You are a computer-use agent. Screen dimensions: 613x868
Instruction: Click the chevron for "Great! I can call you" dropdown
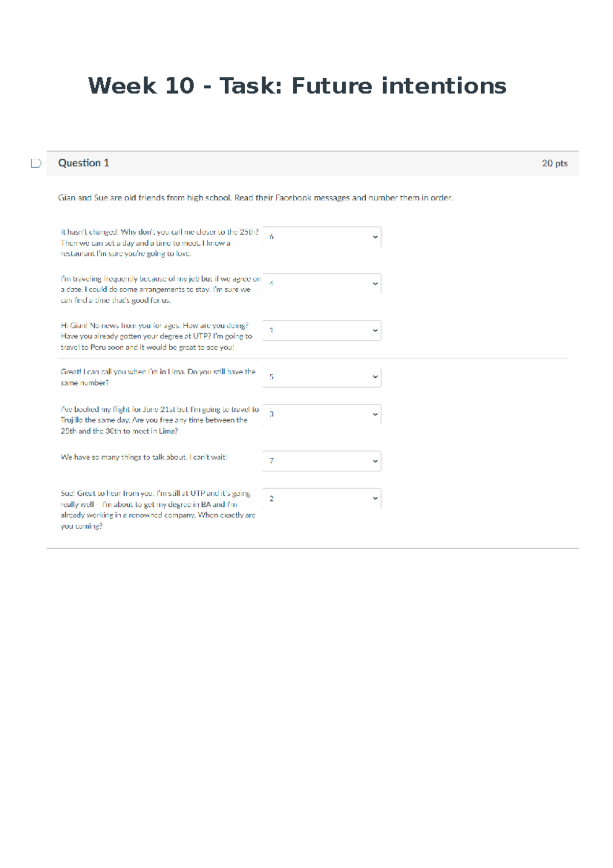375,377
